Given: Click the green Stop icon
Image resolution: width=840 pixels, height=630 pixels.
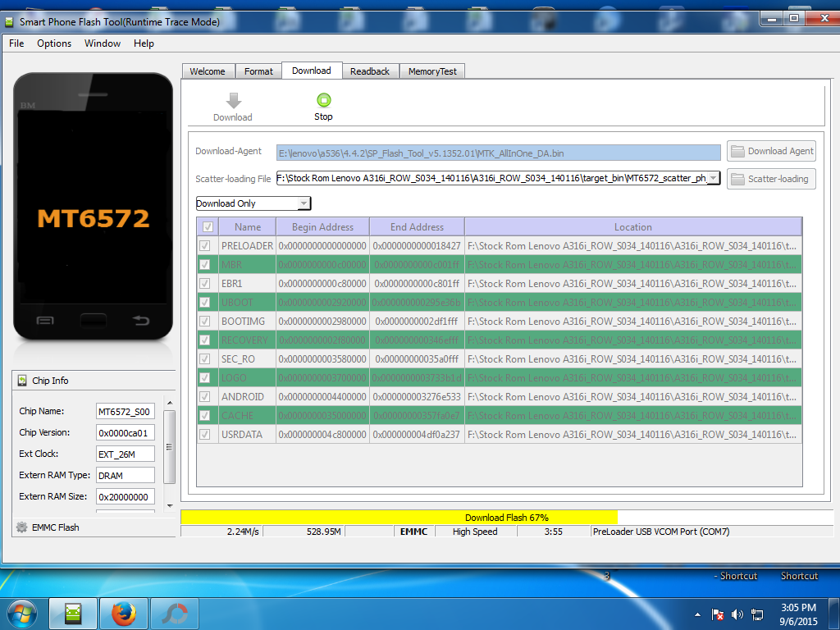Looking at the screenshot, I should point(323,100).
